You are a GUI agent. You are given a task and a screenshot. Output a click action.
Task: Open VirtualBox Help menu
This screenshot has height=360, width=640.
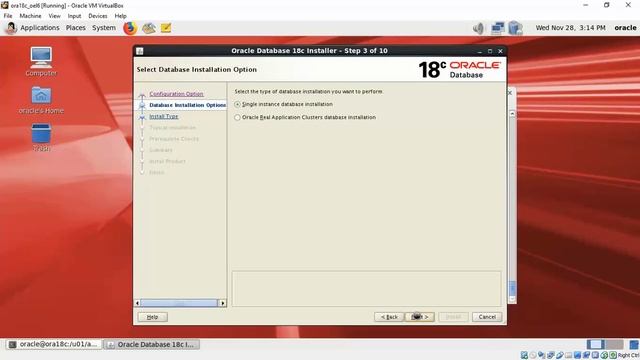pyautogui.click(x=120, y=16)
